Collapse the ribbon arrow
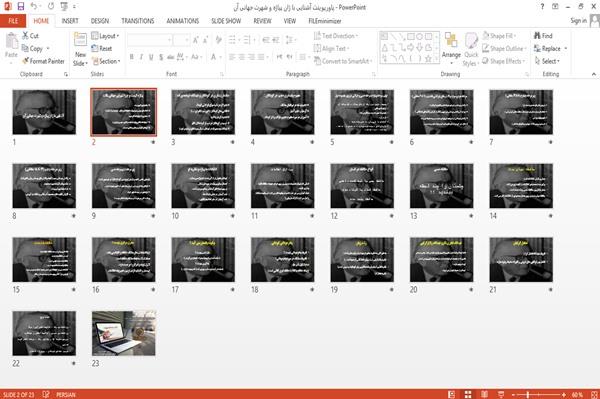 (593, 74)
